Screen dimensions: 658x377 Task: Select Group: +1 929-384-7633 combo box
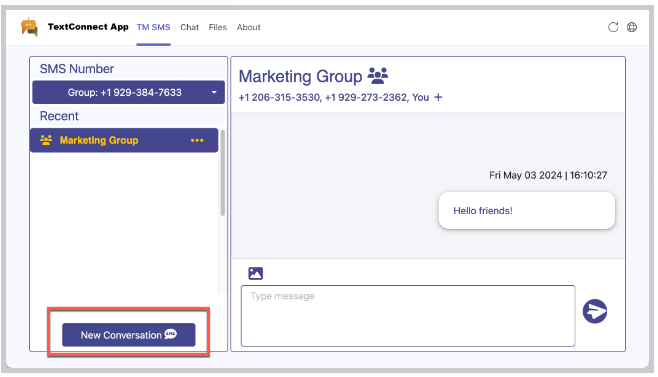tap(128, 92)
